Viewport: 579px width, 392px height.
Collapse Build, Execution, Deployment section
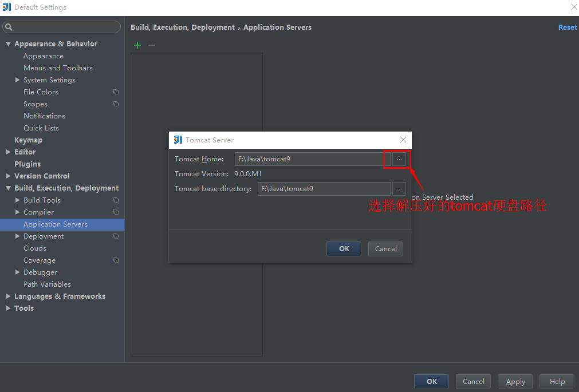click(8, 188)
